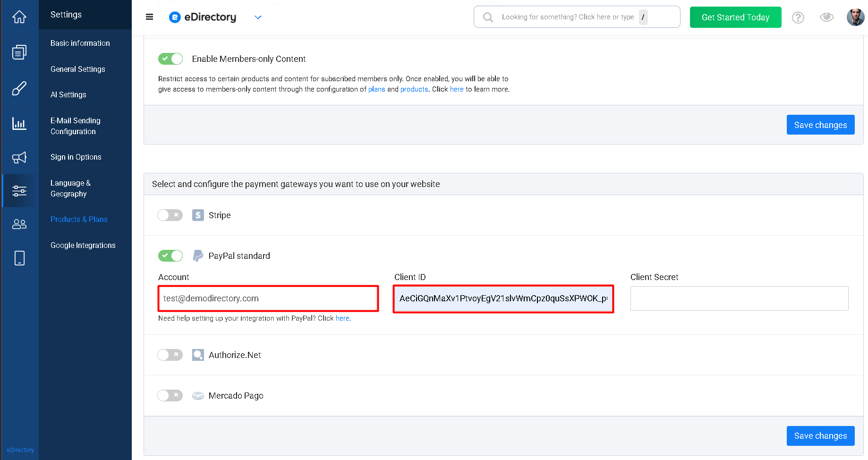
Task: Click the Stripe logo icon
Action: point(198,215)
